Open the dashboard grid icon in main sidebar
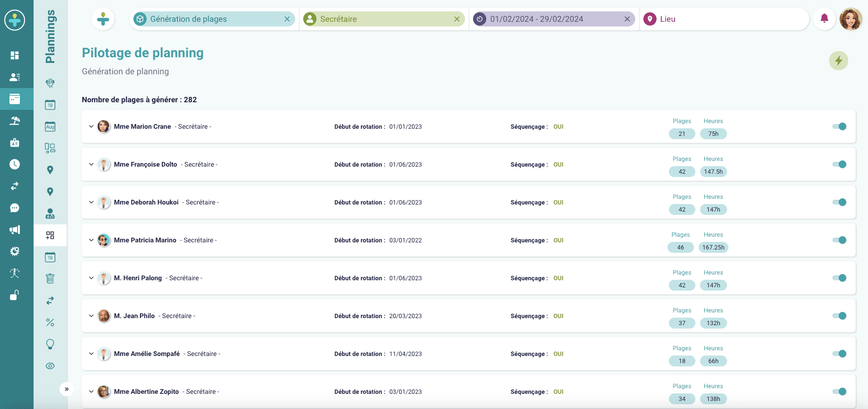Image resolution: width=868 pixels, height=409 pixels. pyautogui.click(x=15, y=55)
